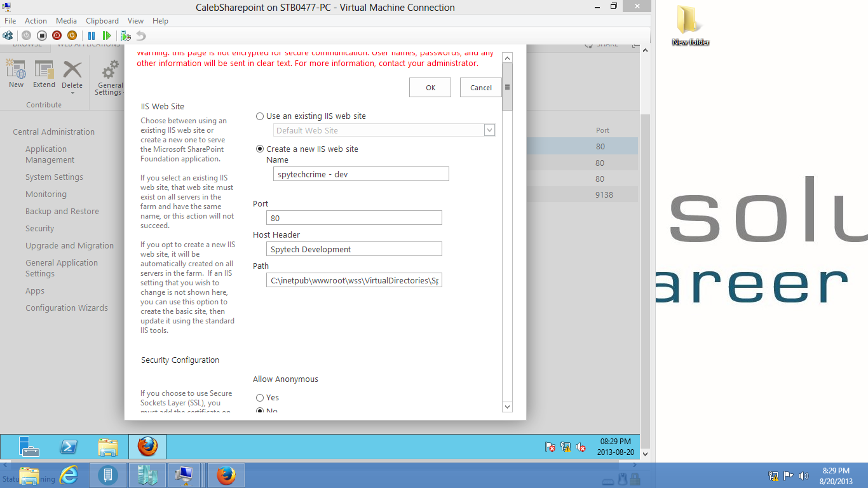Open Firefox on the host taskbar
The height and width of the screenshot is (488, 868).
click(x=226, y=475)
